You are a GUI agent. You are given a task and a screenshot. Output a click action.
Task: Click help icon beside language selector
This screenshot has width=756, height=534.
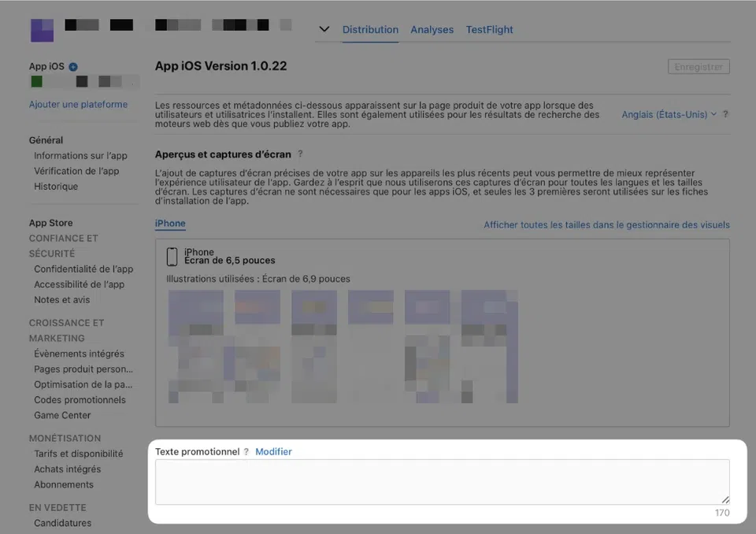click(725, 114)
